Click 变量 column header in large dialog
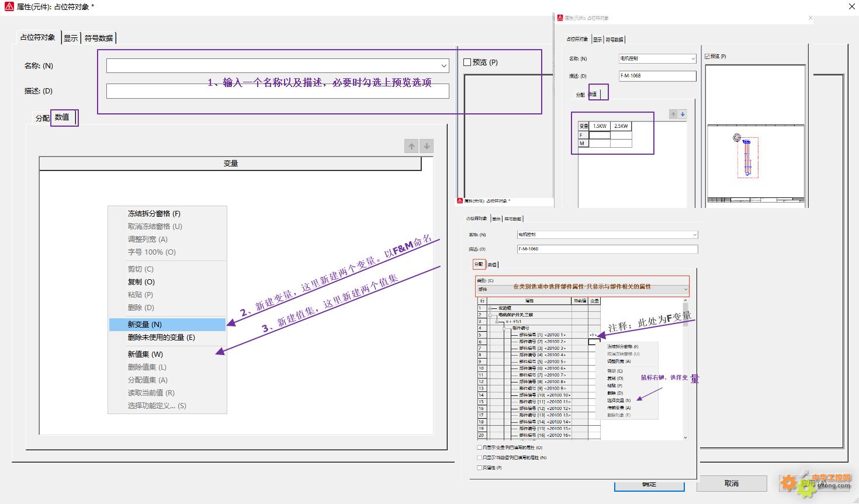 point(230,164)
